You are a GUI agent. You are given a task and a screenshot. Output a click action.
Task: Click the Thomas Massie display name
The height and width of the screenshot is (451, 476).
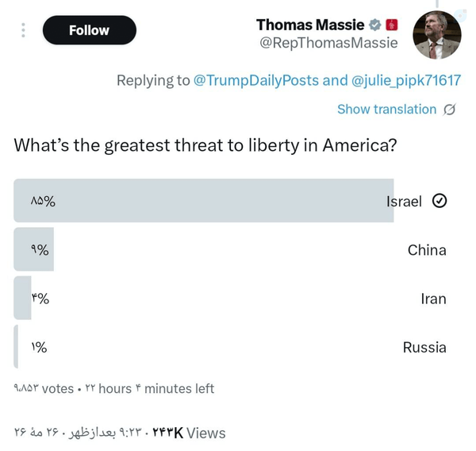click(310, 25)
